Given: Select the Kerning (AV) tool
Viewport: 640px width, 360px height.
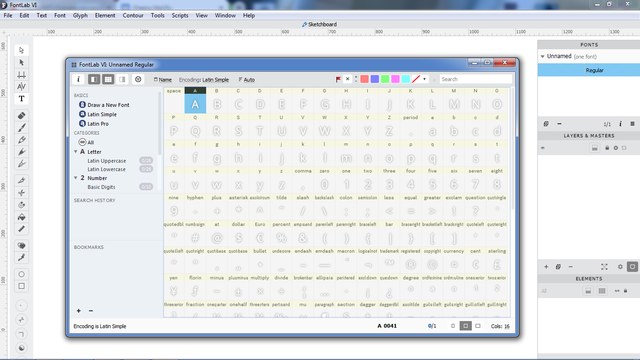Looking at the screenshot, I should click(22, 87).
